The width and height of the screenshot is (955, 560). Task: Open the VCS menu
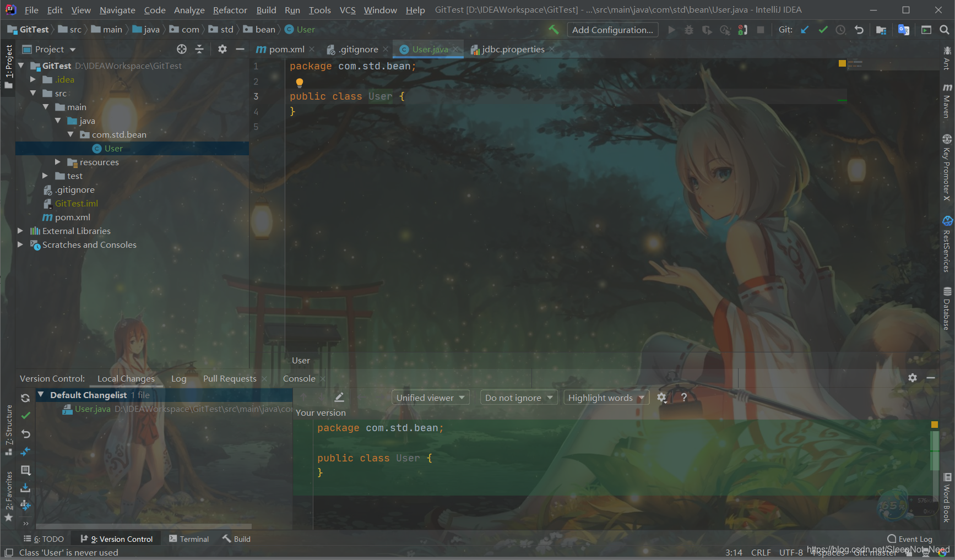347,10
